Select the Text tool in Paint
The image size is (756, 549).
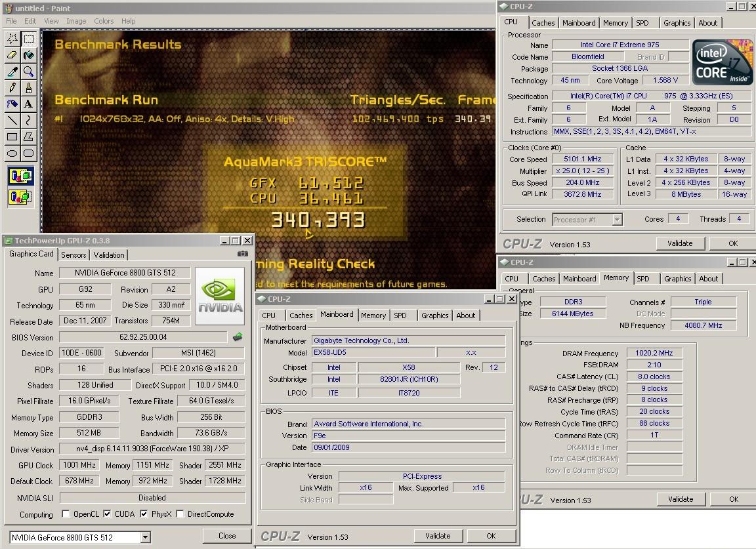tap(29, 104)
